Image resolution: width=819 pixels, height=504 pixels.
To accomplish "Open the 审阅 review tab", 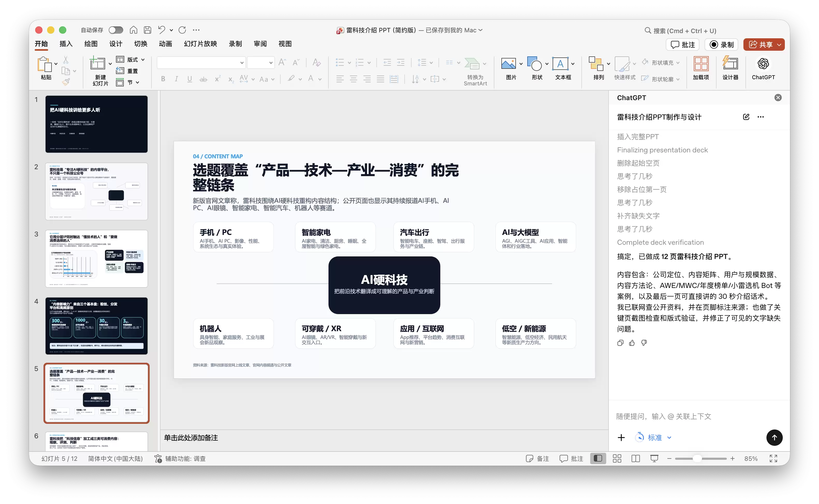I will [260, 44].
